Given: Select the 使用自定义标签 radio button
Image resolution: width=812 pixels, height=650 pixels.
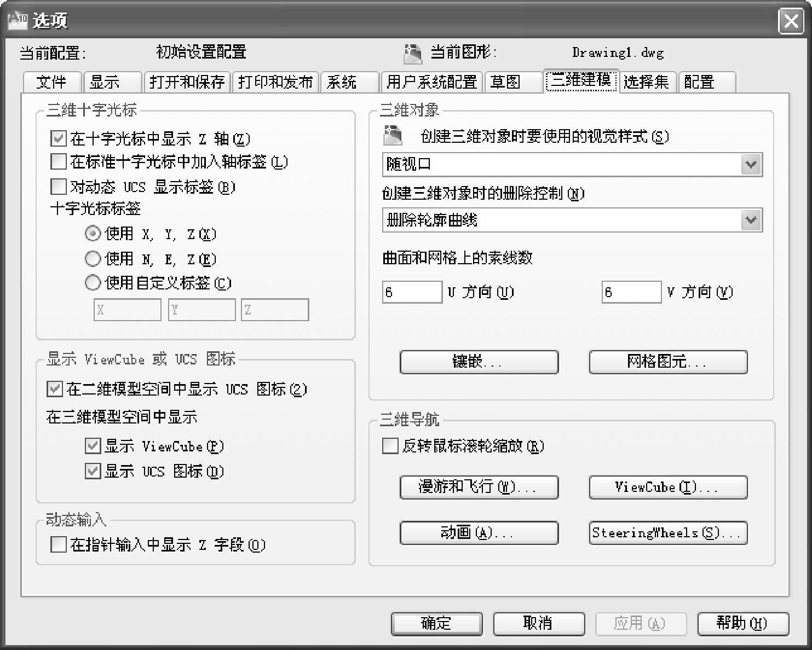Looking at the screenshot, I should [x=93, y=282].
